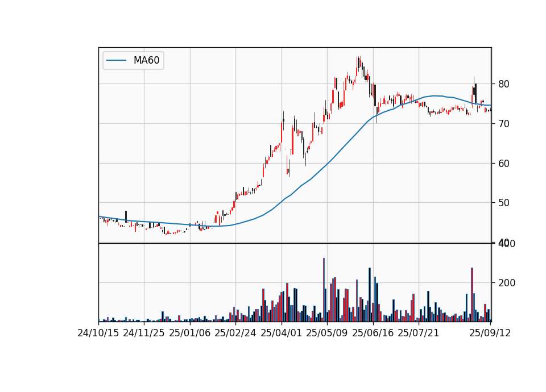Click the MA60 legend label
The image size is (546, 392).
[146, 61]
